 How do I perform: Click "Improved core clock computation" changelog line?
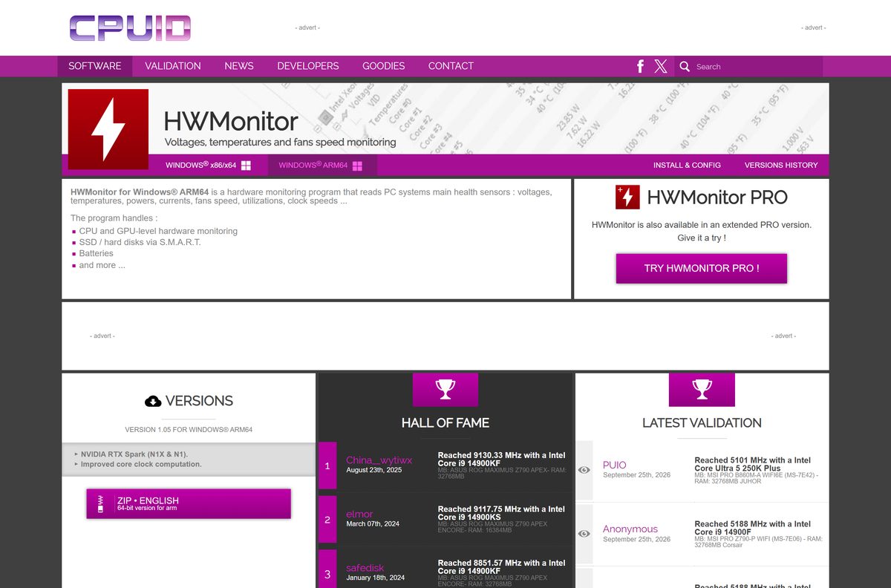point(141,464)
